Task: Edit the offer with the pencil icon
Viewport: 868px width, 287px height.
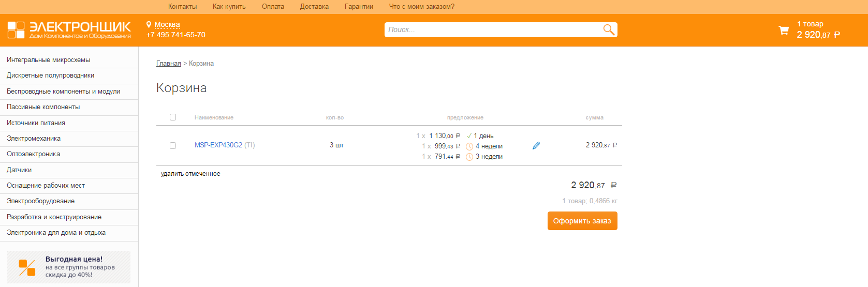Action: pyautogui.click(x=536, y=146)
